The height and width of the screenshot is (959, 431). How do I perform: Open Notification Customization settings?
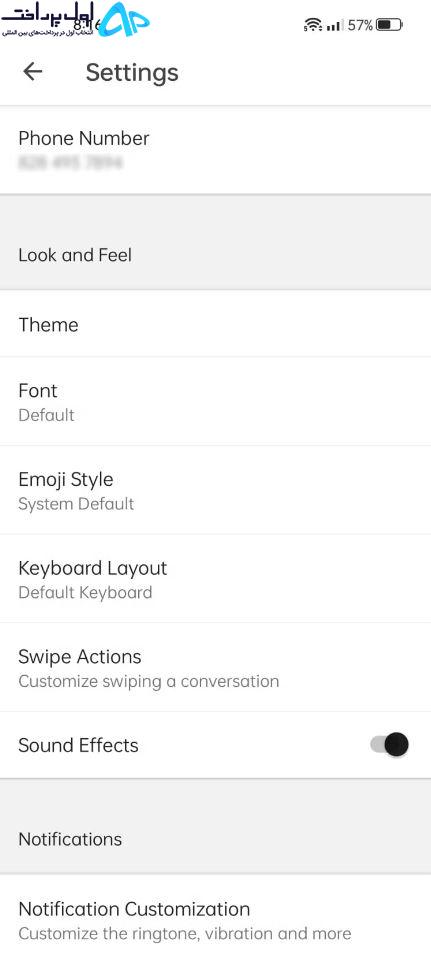[x=215, y=919]
